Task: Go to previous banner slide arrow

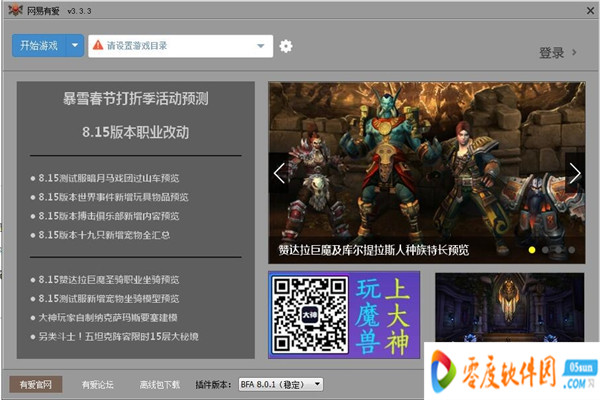Action: pyautogui.click(x=279, y=173)
